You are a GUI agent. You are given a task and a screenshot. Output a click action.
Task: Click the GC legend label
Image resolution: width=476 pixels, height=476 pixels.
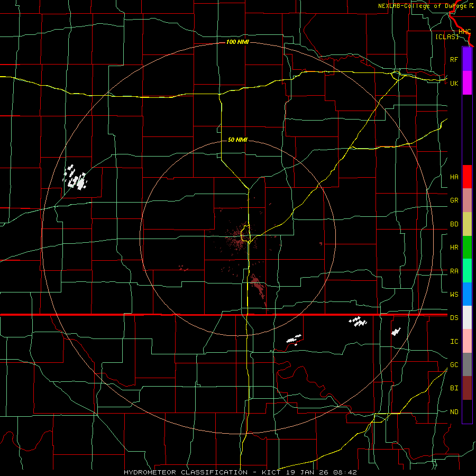point(454,364)
